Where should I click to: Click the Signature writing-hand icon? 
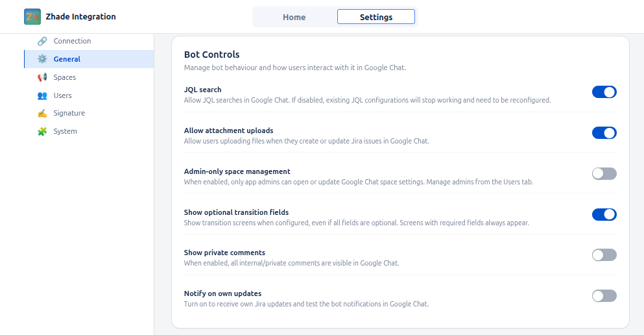(42, 113)
